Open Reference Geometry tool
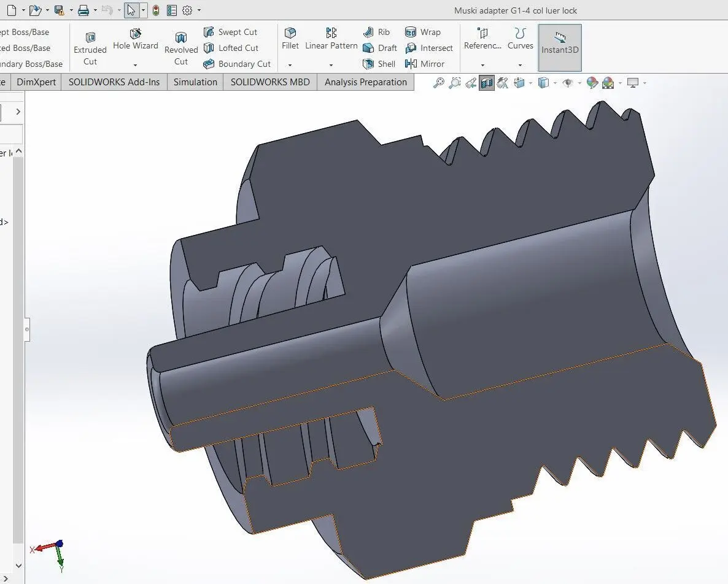 [483, 39]
